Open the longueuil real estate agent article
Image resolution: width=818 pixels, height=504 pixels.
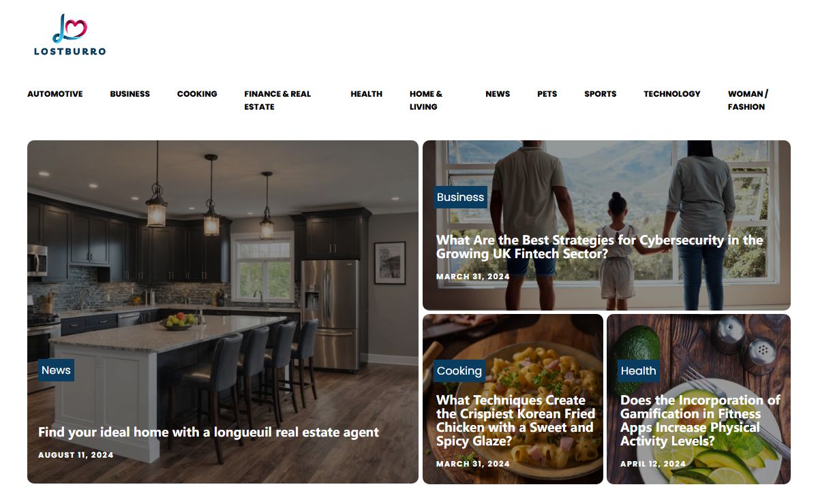point(209,432)
